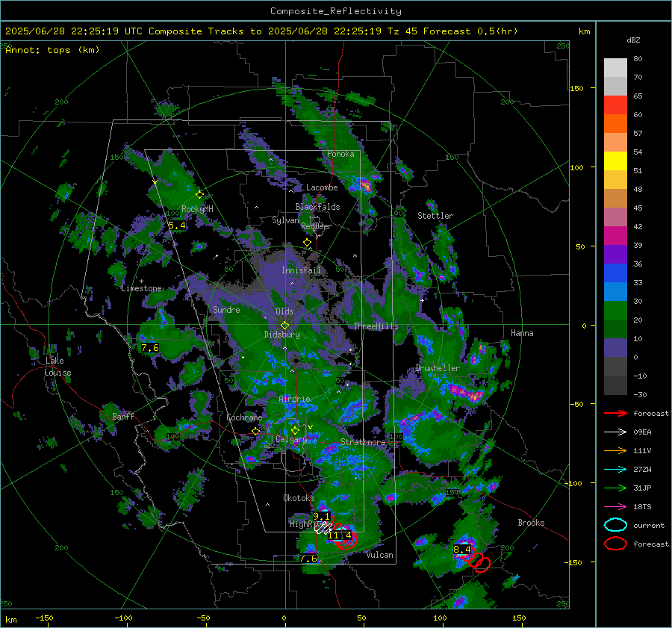The height and width of the screenshot is (628, 672).
Task: Select the bright yellow dBZ swatch
Action: [615, 161]
